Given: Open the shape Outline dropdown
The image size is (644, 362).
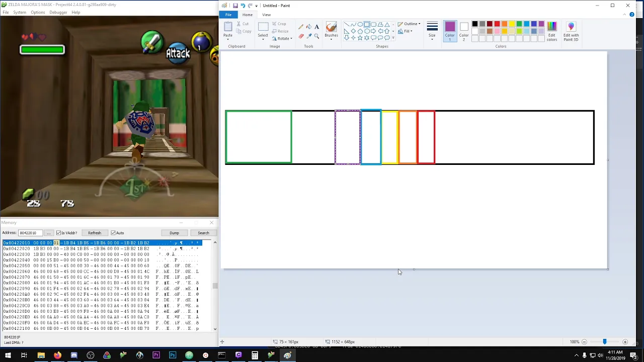Looking at the screenshot, I should click(x=409, y=24).
